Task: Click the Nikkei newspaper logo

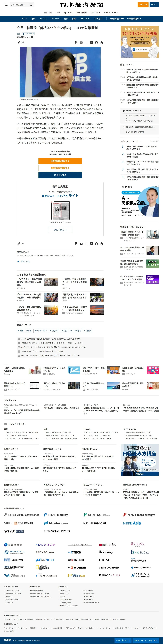Action: click(x=81, y=5)
